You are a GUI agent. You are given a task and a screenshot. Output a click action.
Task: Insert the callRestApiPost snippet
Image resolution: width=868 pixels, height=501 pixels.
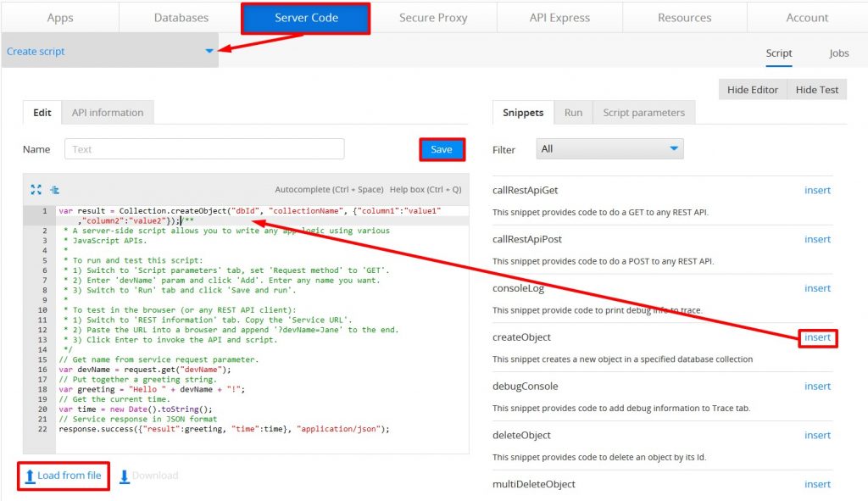pyautogui.click(x=817, y=239)
